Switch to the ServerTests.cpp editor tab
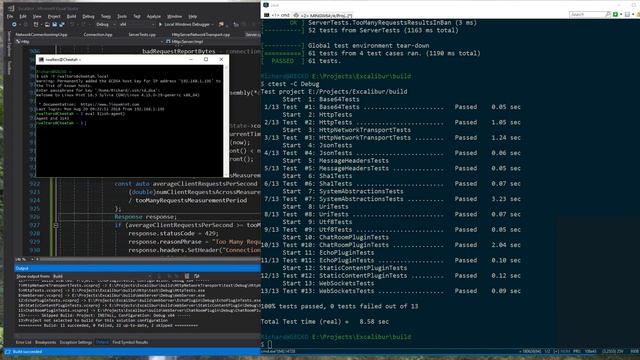 coord(142,35)
